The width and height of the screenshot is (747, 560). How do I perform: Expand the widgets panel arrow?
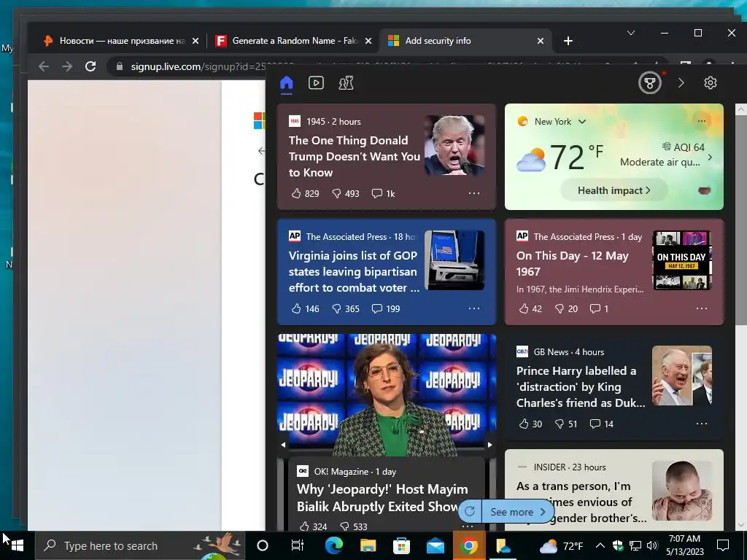pyautogui.click(x=681, y=83)
